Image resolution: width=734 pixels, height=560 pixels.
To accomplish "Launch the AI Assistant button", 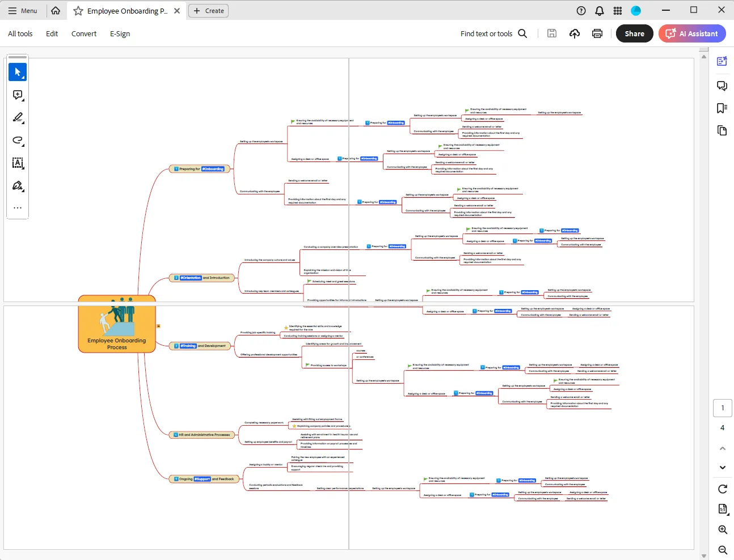I will [692, 33].
